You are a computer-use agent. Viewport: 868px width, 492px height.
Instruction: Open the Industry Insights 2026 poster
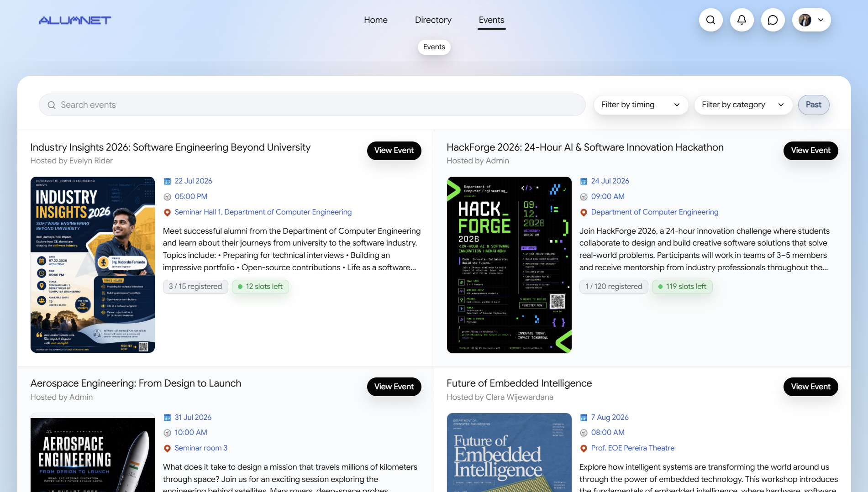point(93,265)
